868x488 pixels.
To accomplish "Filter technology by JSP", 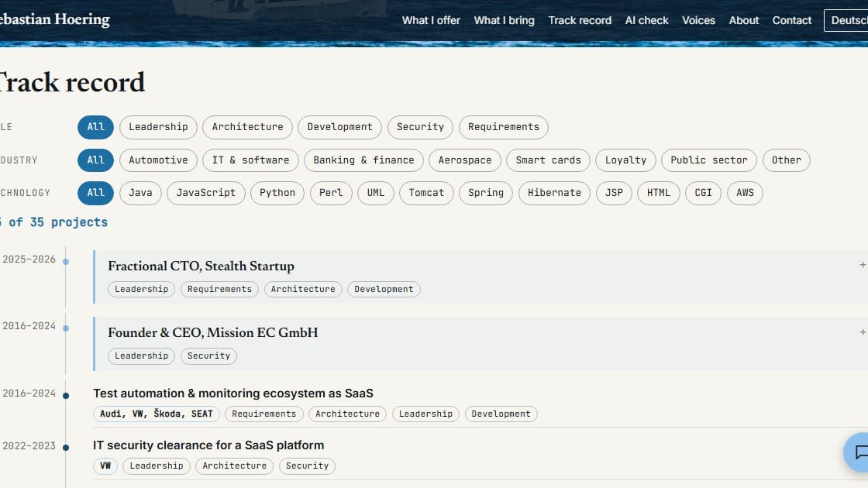I will coord(614,193).
